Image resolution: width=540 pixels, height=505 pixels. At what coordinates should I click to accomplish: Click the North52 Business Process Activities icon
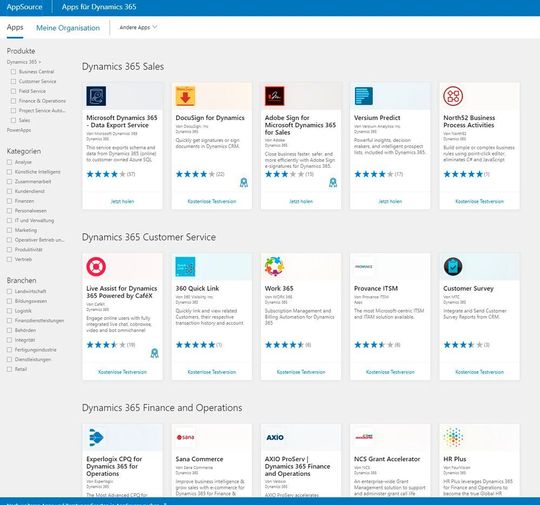pyautogui.click(x=453, y=96)
